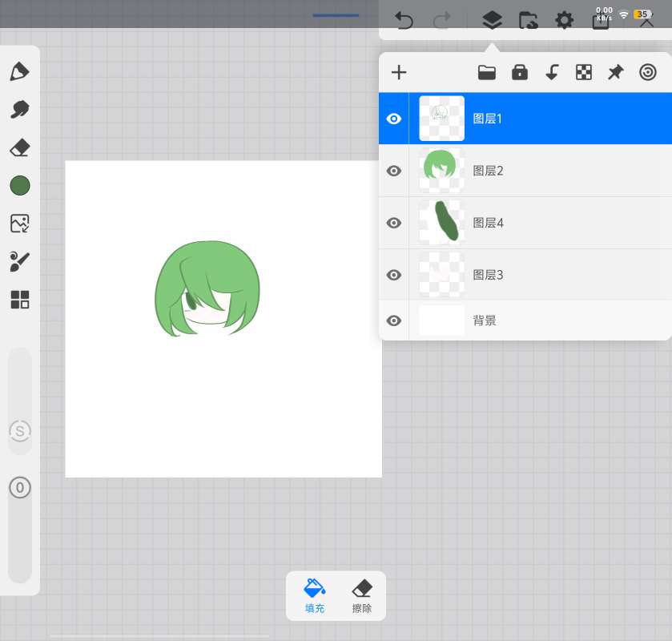Image resolution: width=672 pixels, height=641 pixels.
Task: Click the add new layer plus icon
Action: [399, 73]
